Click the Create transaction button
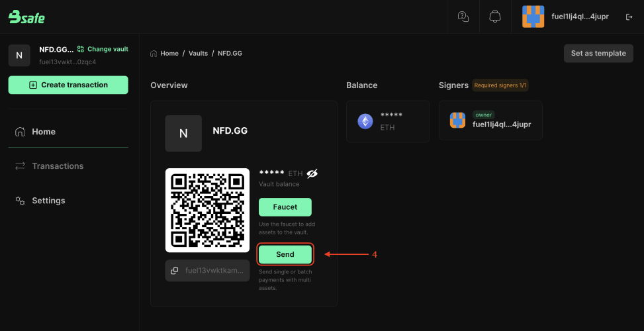This screenshot has width=644, height=331. [x=68, y=85]
